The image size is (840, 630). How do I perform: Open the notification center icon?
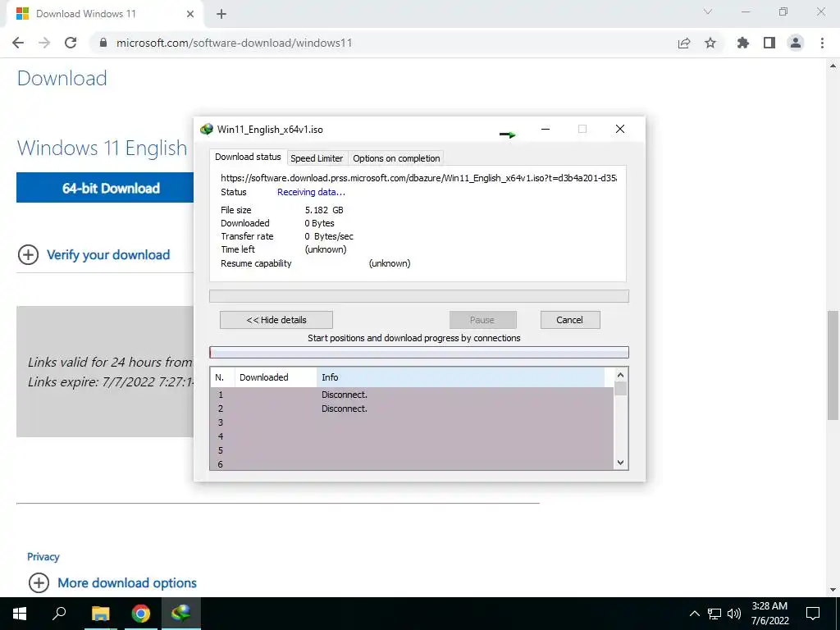click(813, 614)
